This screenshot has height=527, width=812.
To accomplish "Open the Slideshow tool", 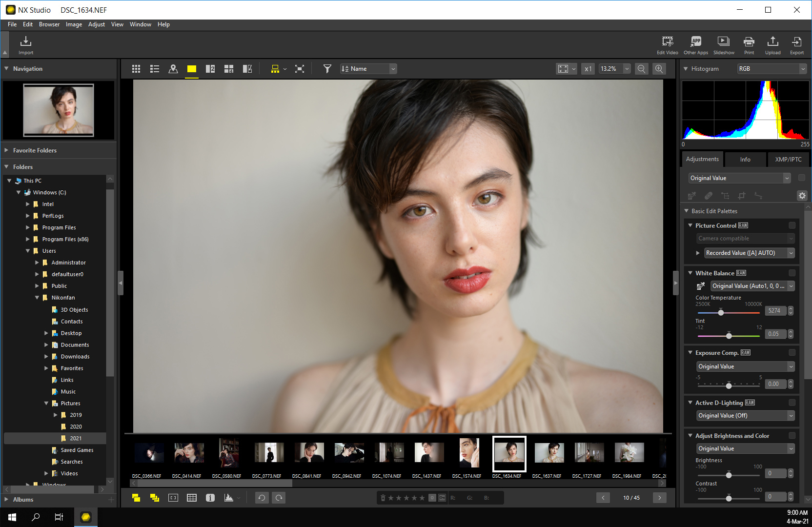I will point(724,45).
